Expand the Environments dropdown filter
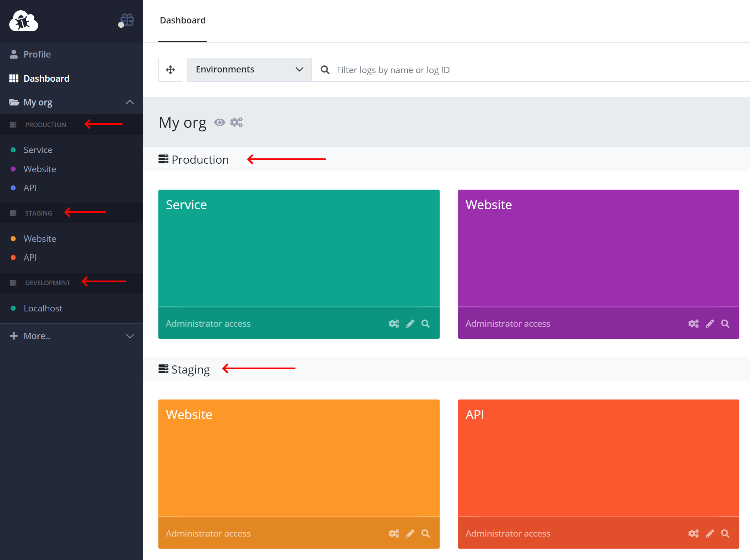This screenshot has height=560, width=750. (248, 70)
